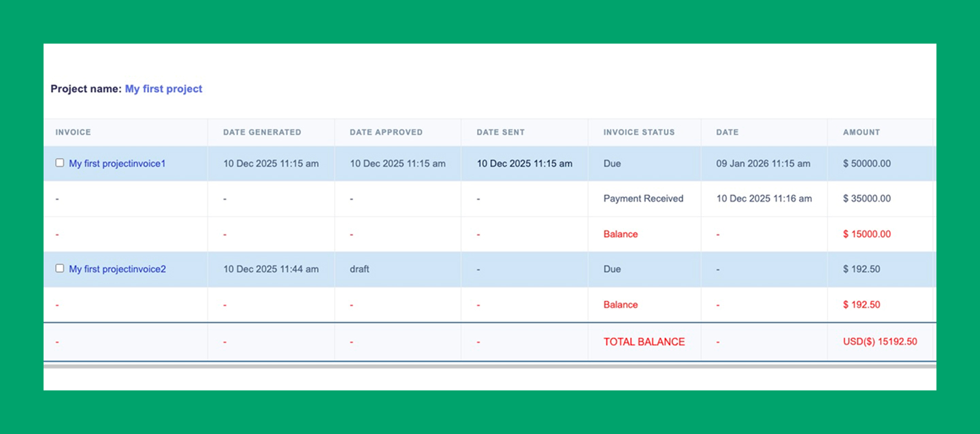Select the draft approval status cell

pyautogui.click(x=359, y=268)
